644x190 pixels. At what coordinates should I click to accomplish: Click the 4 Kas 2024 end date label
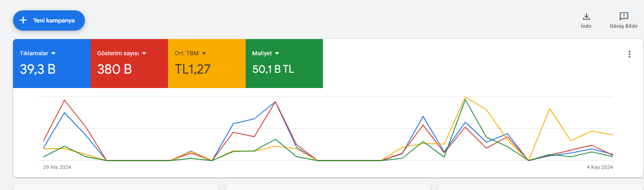pyautogui.click(x=600, y=167)
